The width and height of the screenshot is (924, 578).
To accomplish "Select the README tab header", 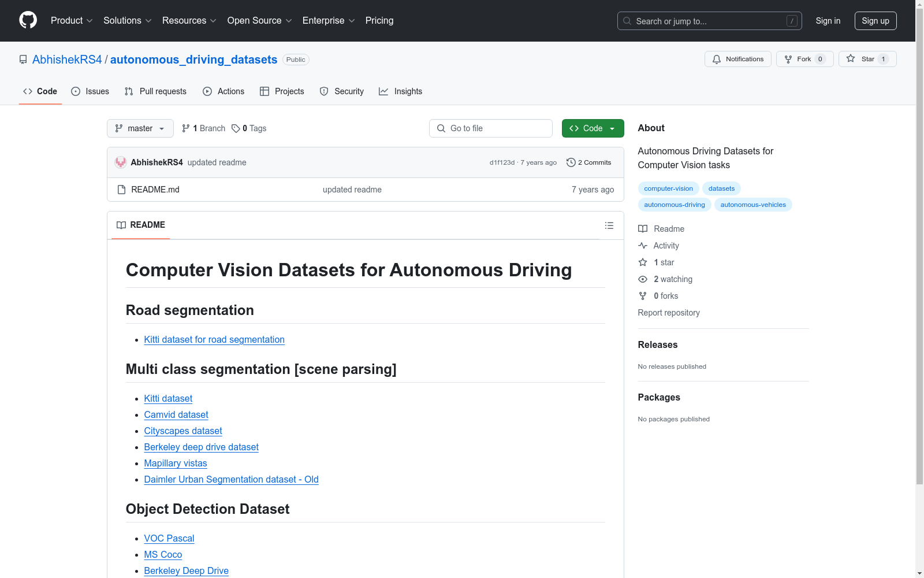I will [x=141, y=225].
